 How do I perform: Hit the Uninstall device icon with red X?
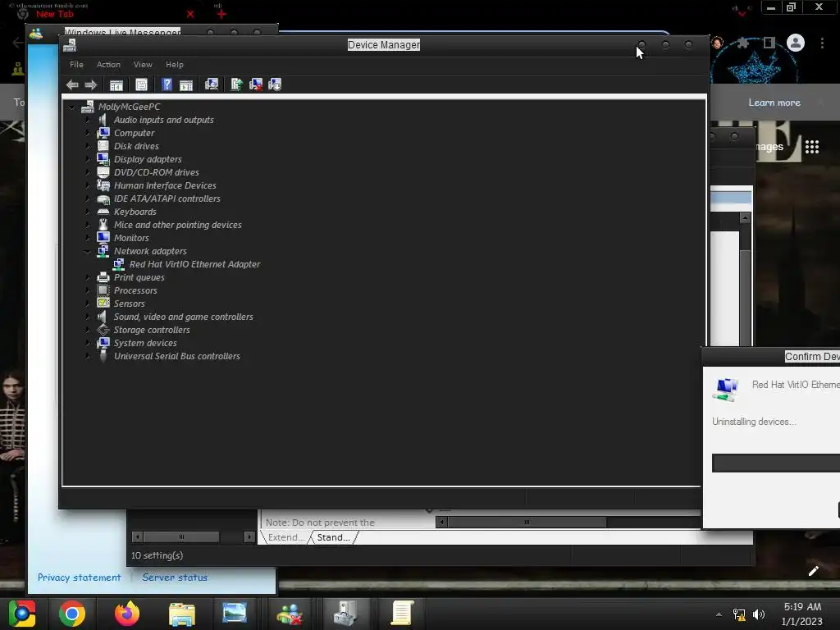[256, 84]
